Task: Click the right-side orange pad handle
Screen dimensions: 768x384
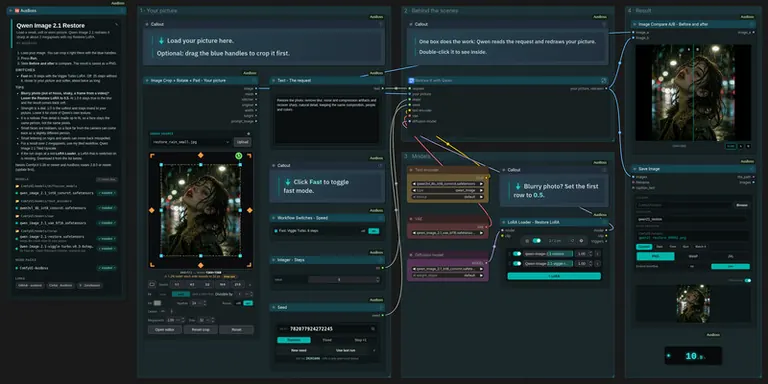Action: click(249, 210)
